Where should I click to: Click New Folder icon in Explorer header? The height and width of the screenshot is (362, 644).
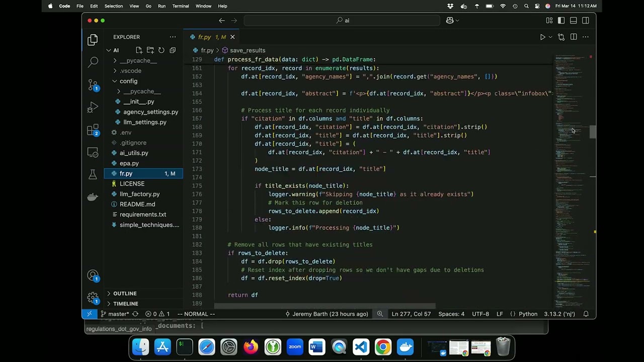pyautogui.click(x=150, y=50)
